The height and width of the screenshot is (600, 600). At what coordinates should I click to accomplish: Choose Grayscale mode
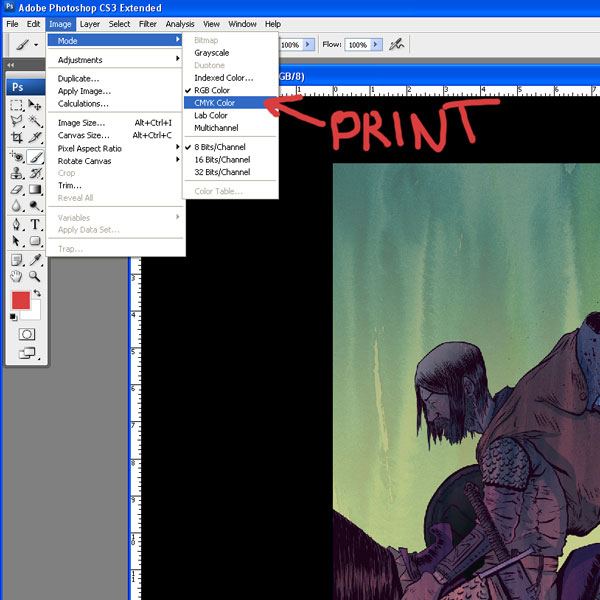[x=230, y=53]
